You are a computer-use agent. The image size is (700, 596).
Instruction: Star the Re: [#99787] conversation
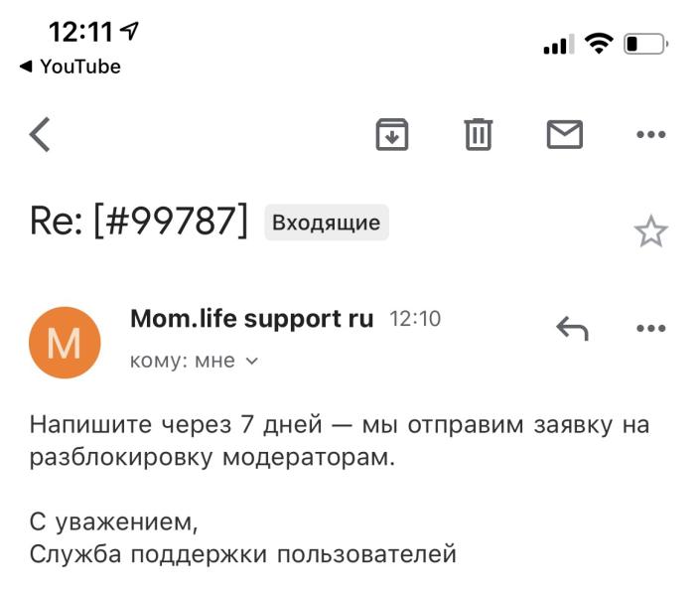[x=650, y=231]
